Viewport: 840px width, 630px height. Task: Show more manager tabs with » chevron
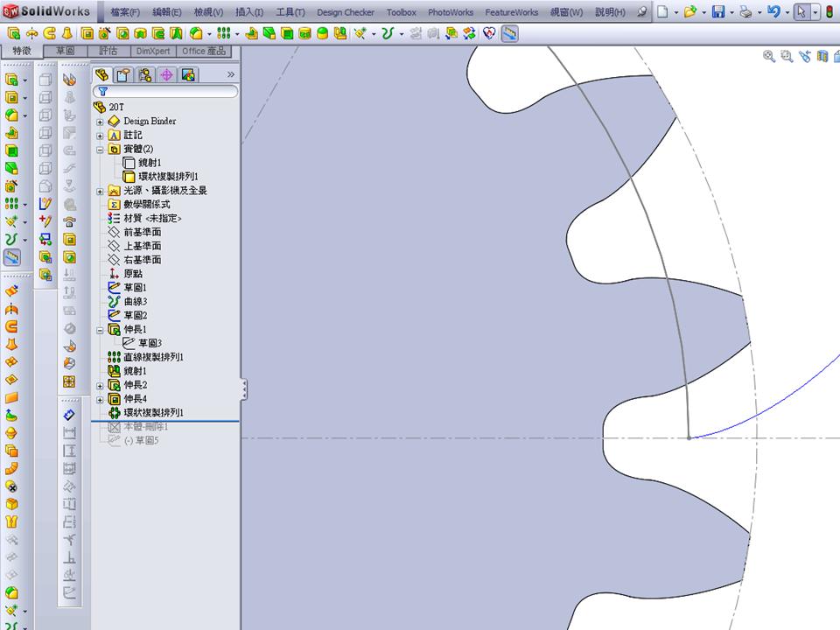click(231, 74)
